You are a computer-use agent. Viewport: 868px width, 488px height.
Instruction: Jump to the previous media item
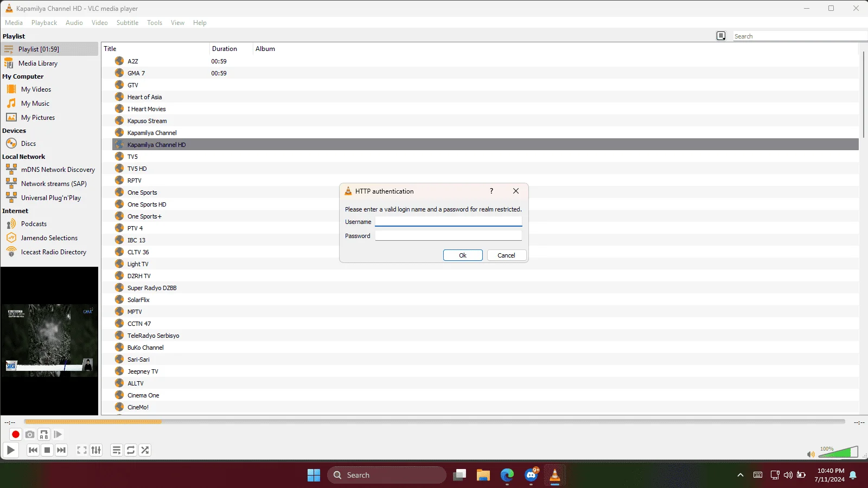click(x=33, y=450)
